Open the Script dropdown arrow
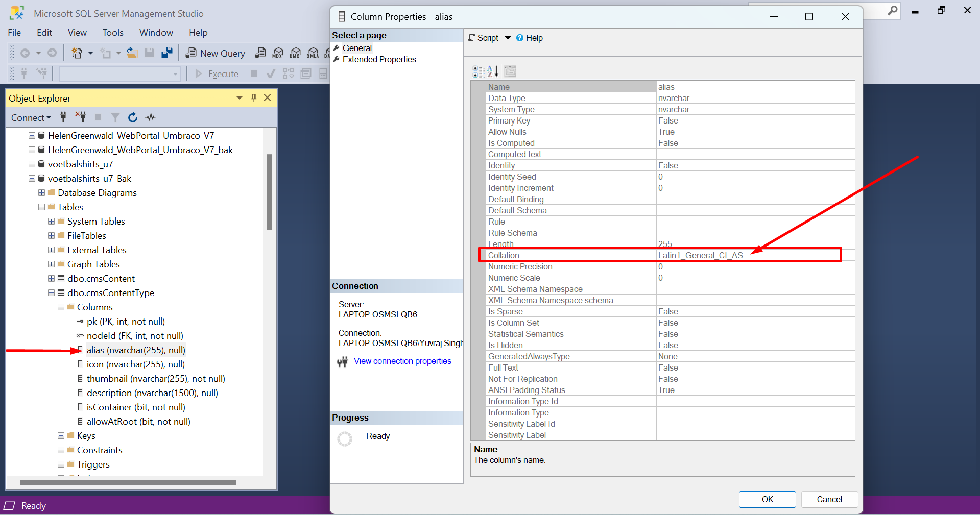980x515 pixels. point(508,38)
